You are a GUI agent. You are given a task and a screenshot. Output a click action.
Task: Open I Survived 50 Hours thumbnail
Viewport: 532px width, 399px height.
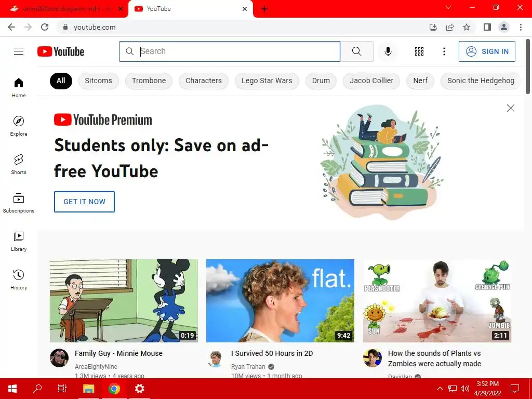click(280, 301)
